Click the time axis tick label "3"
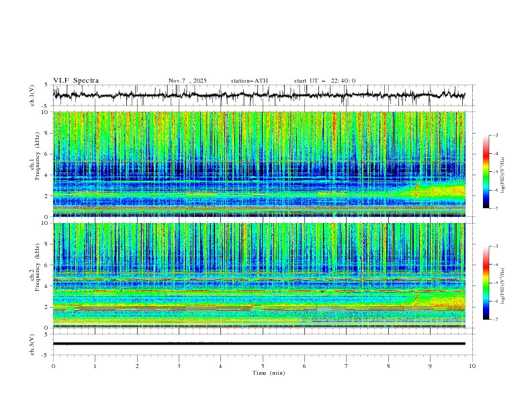The height and width of the screenshot is (411, 532). click(x=179, y=366)
